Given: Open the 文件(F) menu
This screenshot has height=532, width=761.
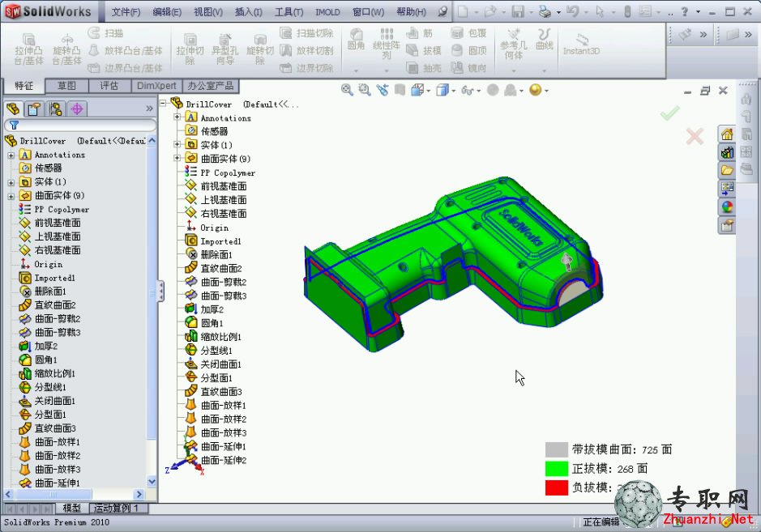Looking at the screenshot, I should [x=126, y=11].
